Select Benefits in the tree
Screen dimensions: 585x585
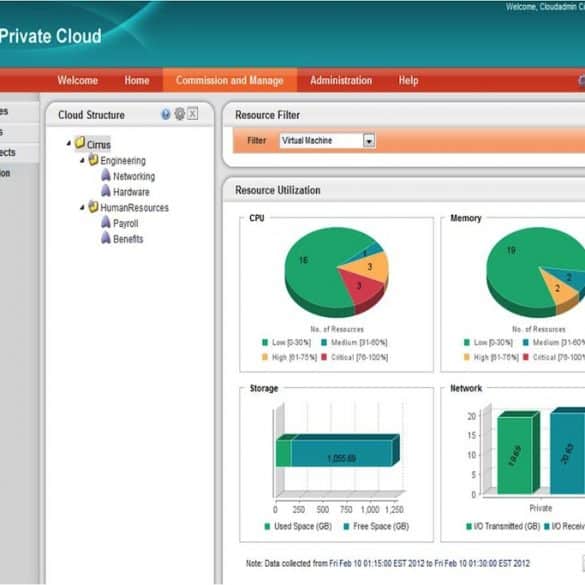128,239
